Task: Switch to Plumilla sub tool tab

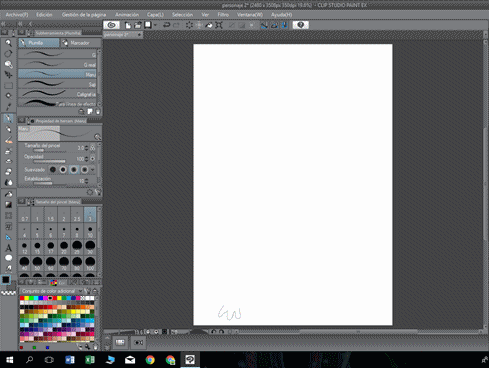Action: (x=39, y=43)
